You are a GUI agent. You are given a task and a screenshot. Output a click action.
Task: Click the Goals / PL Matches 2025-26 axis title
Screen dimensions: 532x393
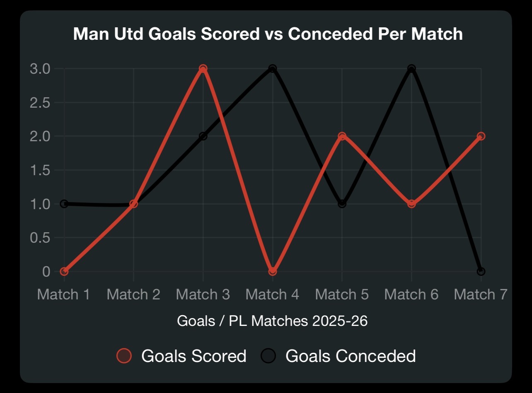[x=272, y=321]
